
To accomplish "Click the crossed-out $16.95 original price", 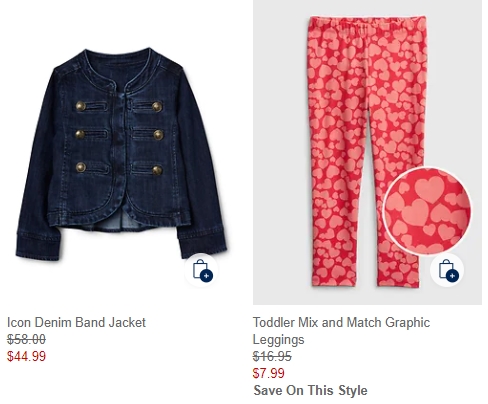I will [x=272, y=356].
